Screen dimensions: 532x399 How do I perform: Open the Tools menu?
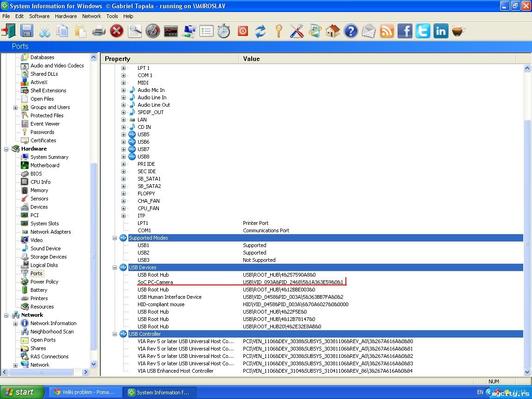tap(112, 16)
